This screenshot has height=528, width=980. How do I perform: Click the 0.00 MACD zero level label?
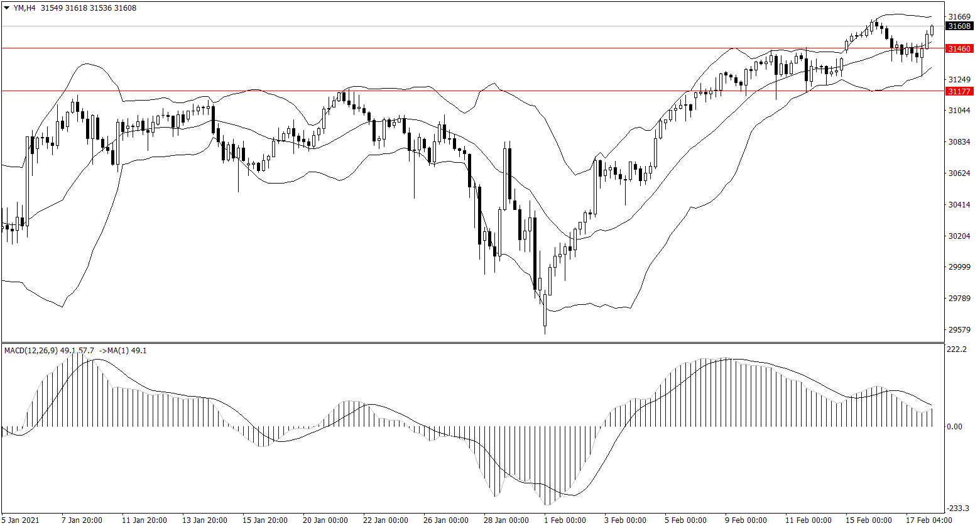[x=955, y=427]
